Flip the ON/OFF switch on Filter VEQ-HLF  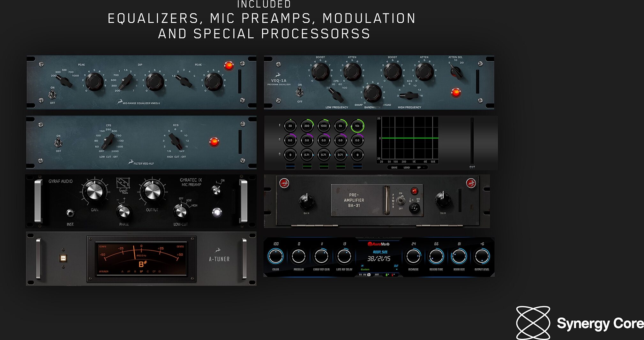click(58, 143)
